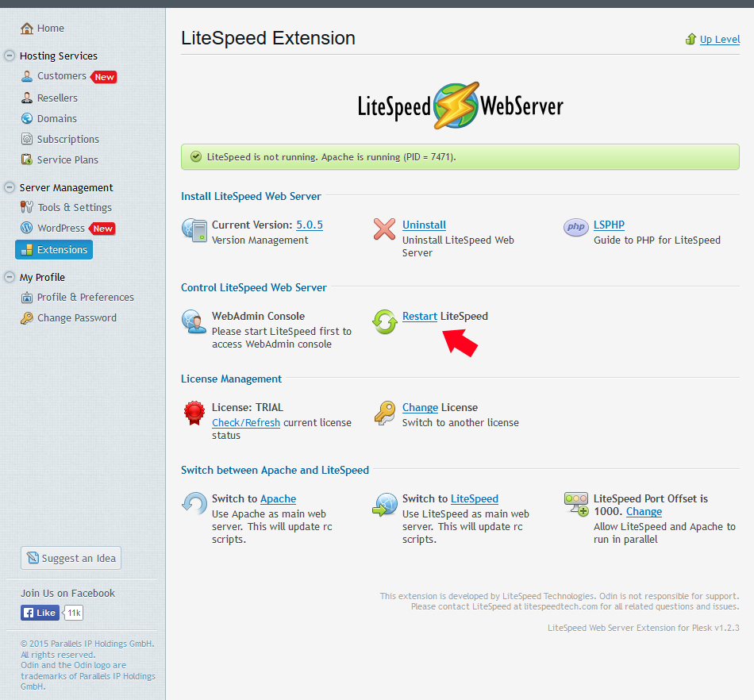
Task: Open Resellers in the sidebar
Action: point(57,98)
